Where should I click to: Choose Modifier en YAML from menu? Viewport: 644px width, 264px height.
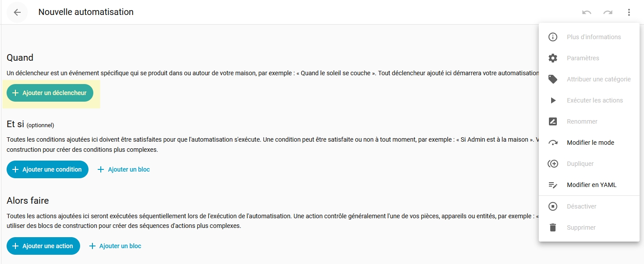click(x=591, y=185)
